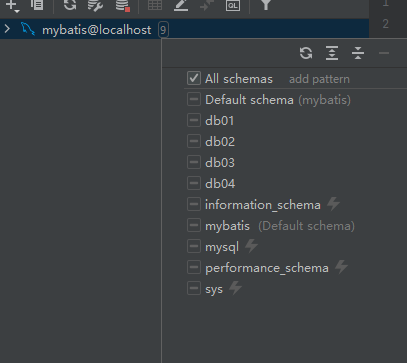Viewport: 407px width, 363px height.
Task: Click Expand All icon in schema popup
Action: (332, 53)
